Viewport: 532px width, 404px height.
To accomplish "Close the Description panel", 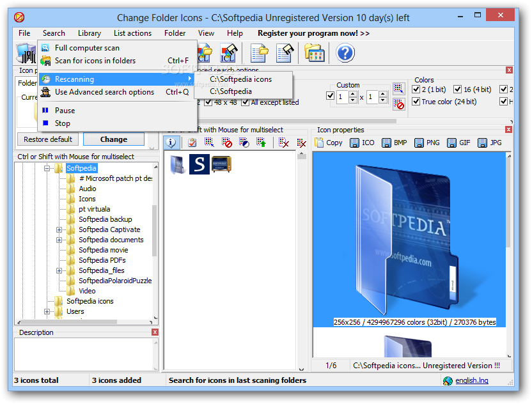I will (155, 332).
